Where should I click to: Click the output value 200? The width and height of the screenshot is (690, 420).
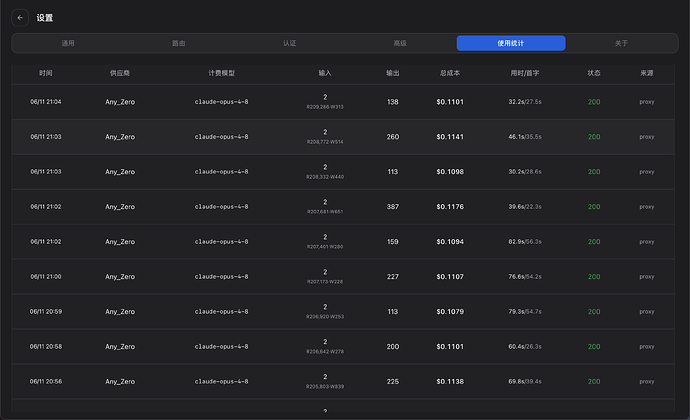(x=393, y=346)
